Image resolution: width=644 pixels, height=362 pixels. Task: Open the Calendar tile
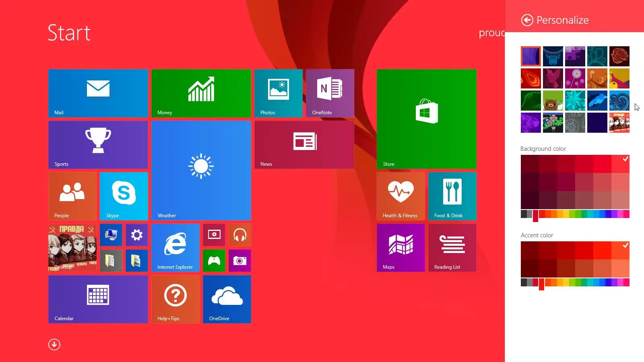point(98,299)
